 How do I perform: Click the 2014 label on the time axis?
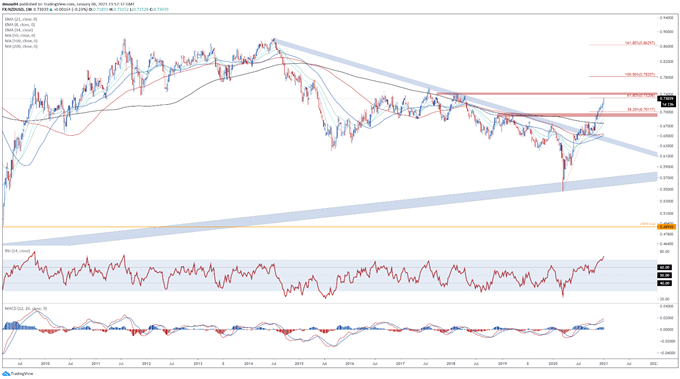(248, 363)
